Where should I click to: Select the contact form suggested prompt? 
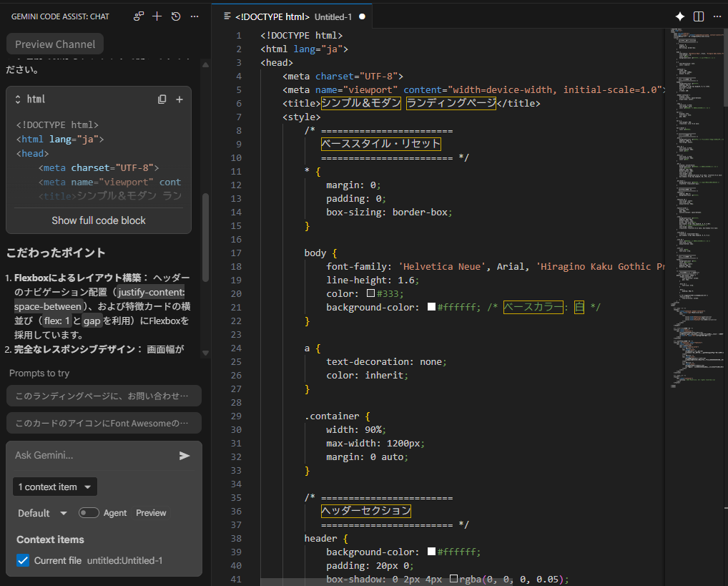[x=104, y=396]
